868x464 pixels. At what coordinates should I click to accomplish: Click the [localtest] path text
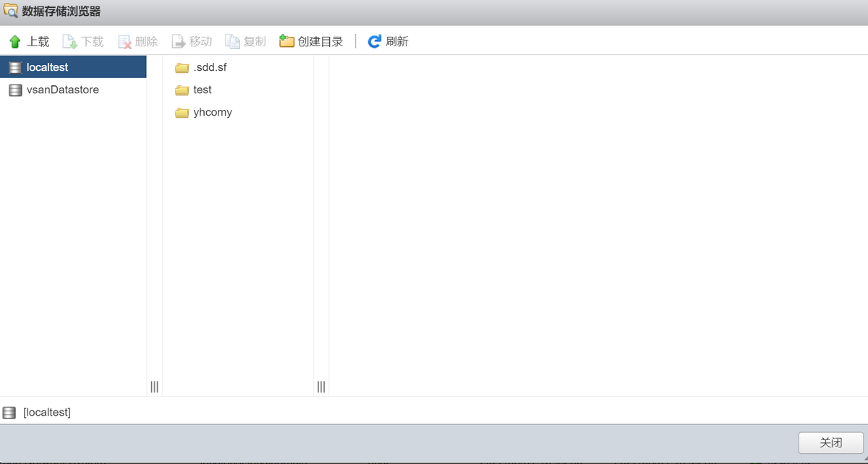(47, 413)
